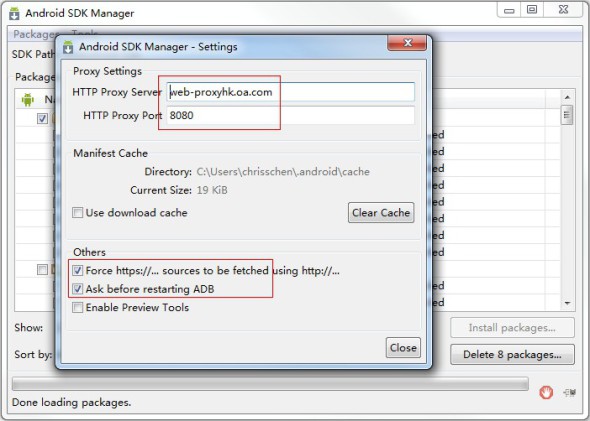Screen dimensions: 590x421
Task: Toggle Ask before restarting ADB option
Action: point(78,289)
